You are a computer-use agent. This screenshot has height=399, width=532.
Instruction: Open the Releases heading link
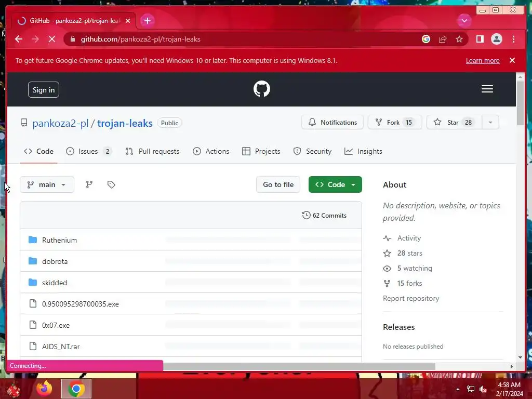pos(398,327)
